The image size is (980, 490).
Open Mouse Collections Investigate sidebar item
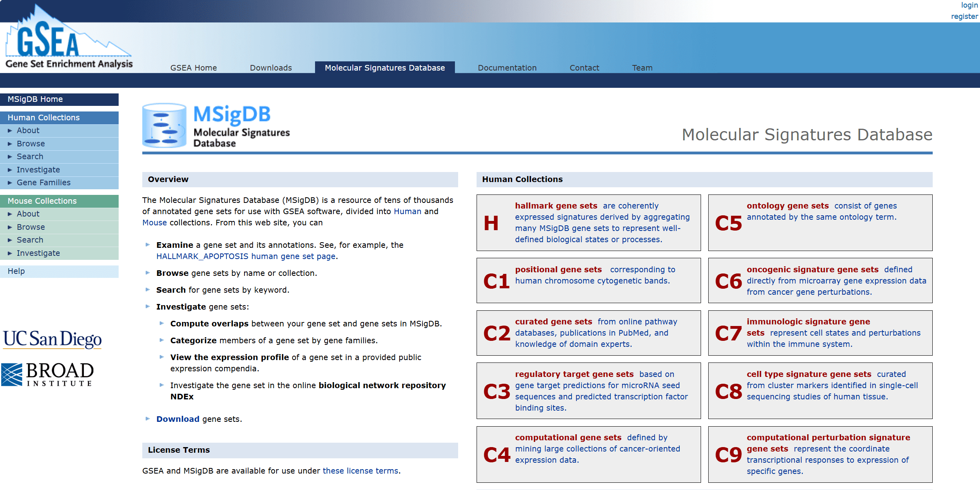(38, 253)
